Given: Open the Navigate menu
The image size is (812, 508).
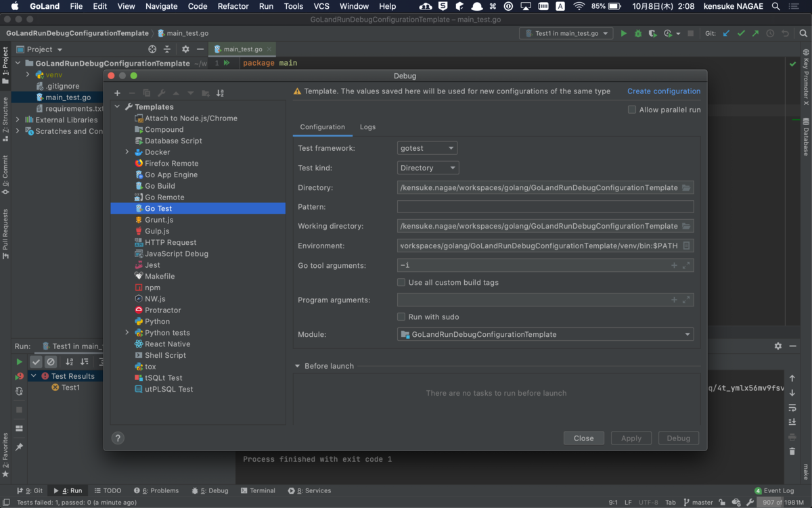Looking at the screenshot, I should (x=162, y=6).
